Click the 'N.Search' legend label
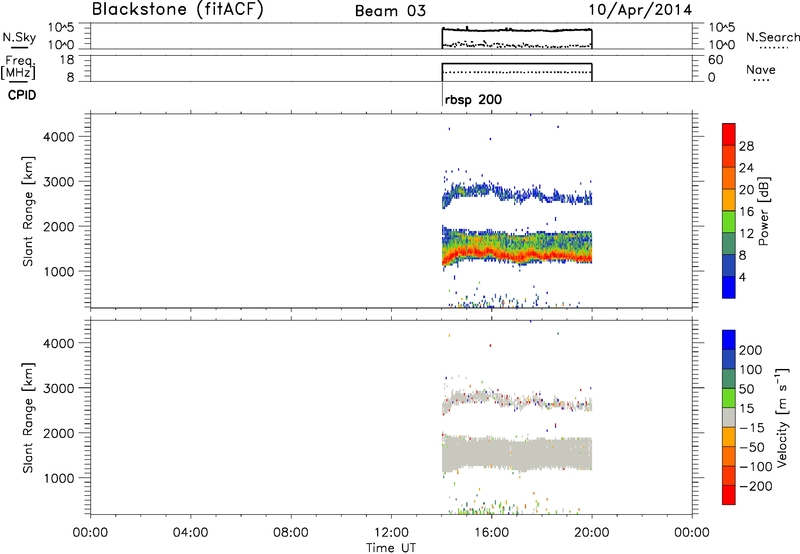The height and width of the screenshot is (554, 800). (x=773, y=37)
